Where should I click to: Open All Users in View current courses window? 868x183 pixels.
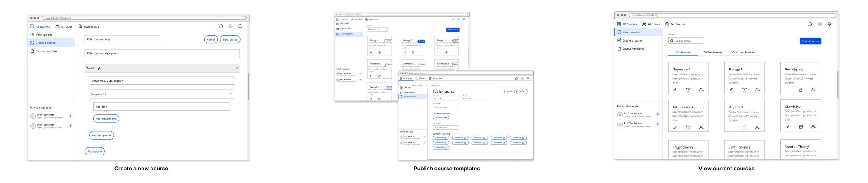(x=651, y=24)
